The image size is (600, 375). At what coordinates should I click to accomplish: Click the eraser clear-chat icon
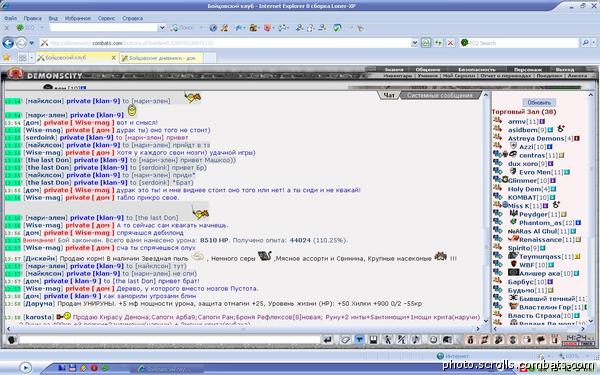pos(345,339)
